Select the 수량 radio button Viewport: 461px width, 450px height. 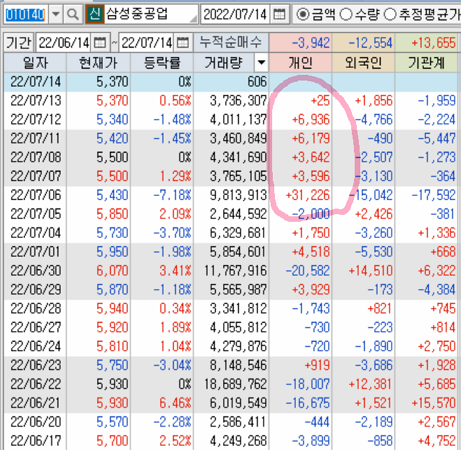pyautogui.click(x=346, y=14)
